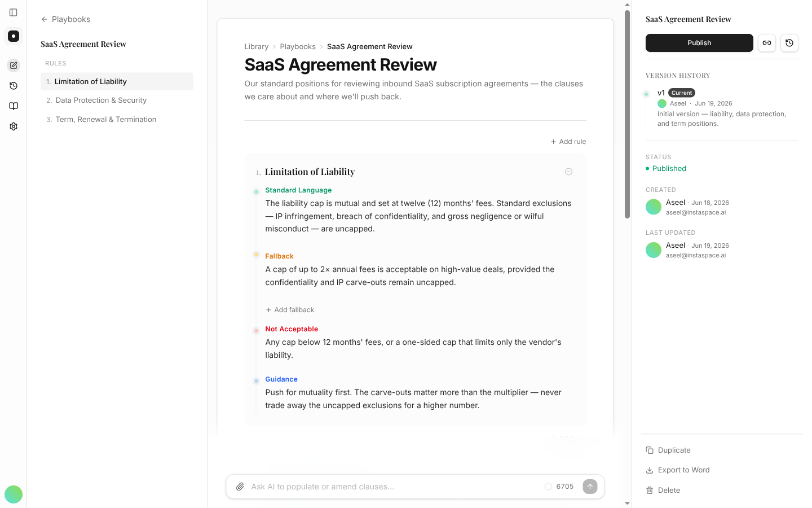The image size is (812, 508).
Task: Send the AI prompt arrow button
Action: click(590, 487)
